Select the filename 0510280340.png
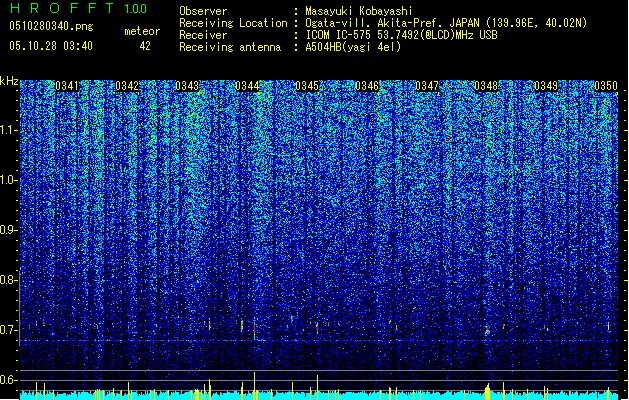 click(51, 27)
